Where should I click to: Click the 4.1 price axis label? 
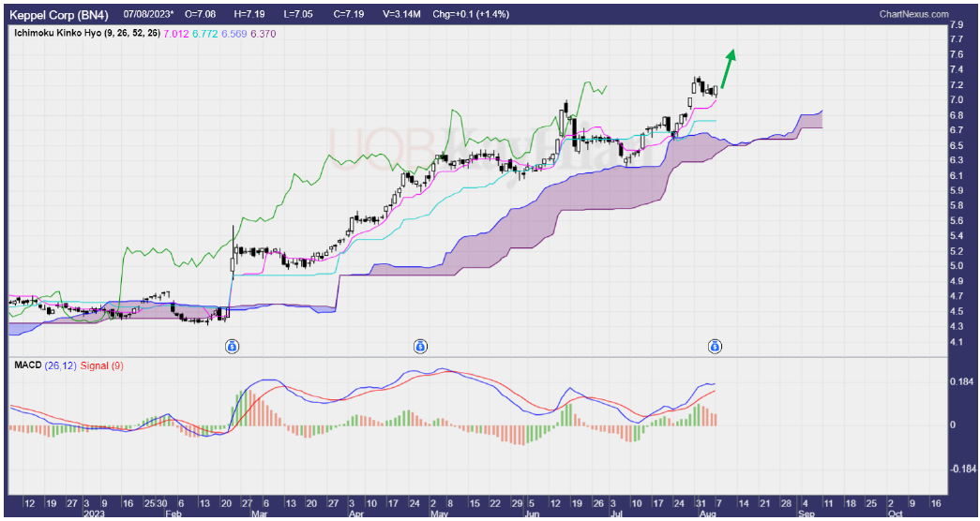pyautogui.click(x=956, y=342)
